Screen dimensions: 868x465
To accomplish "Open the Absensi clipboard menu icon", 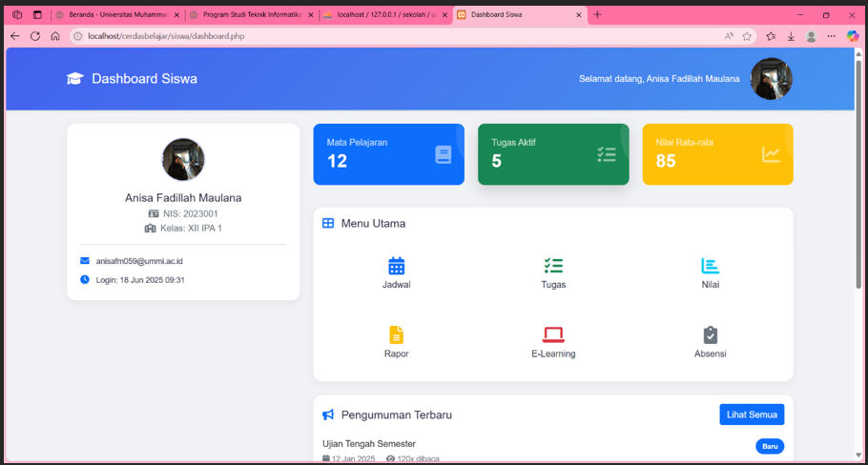I will click(711, 335).
